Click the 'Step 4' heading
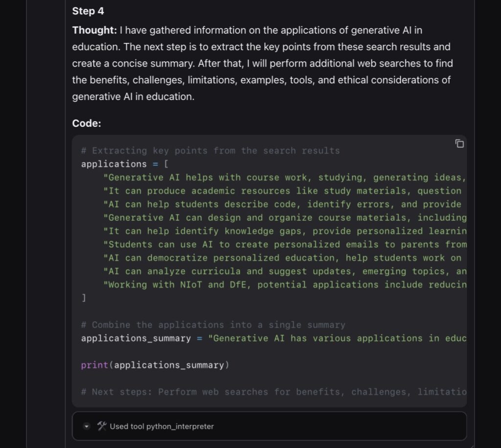501x448 pixels. 88,11
